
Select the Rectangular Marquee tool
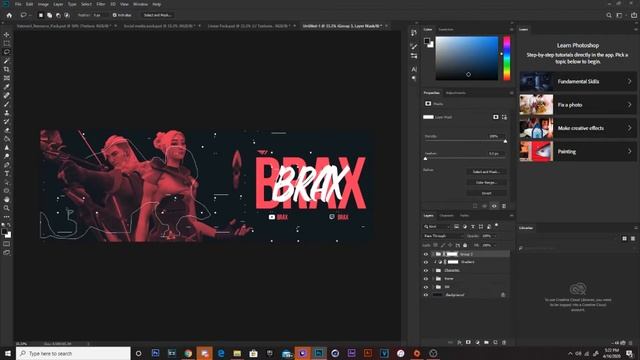pyautogui.click(x=7, y=43)
